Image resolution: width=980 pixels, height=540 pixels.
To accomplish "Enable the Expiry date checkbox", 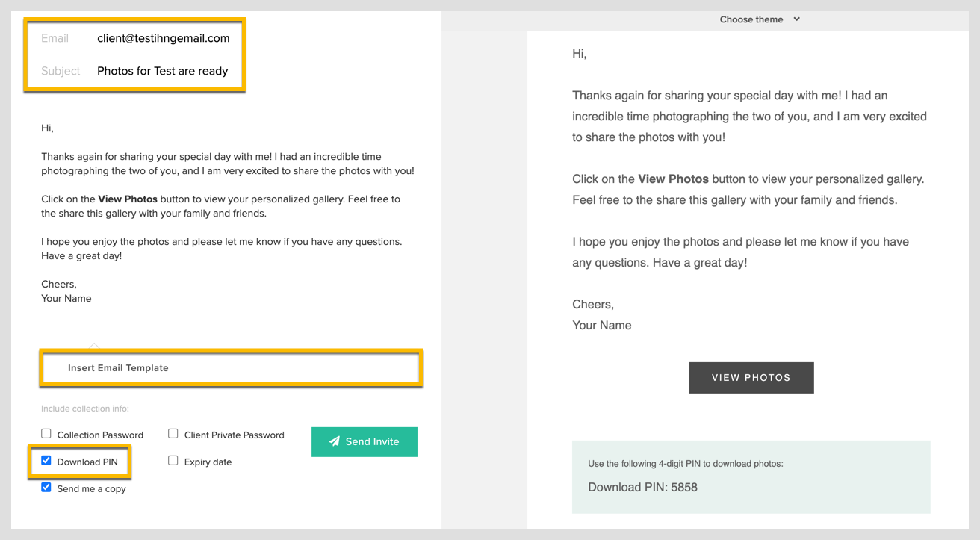I will (x=173, y=461).
